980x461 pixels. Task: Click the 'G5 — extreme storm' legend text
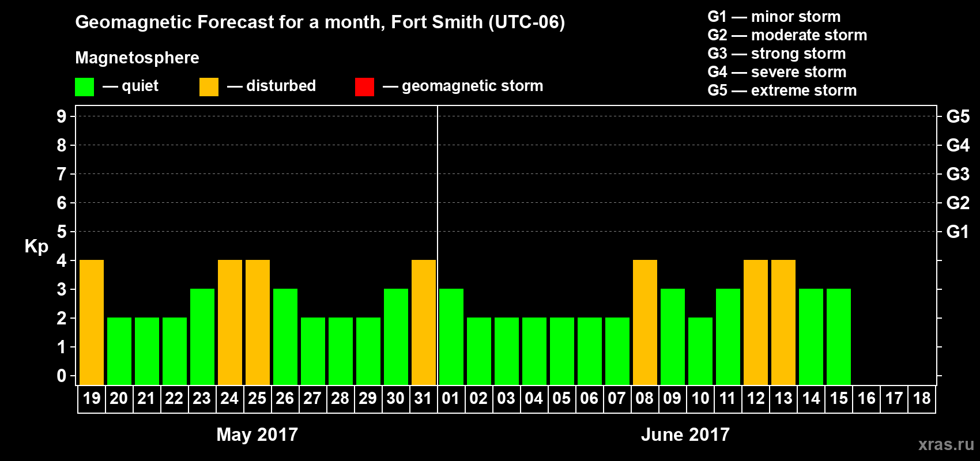pos(782,90)
